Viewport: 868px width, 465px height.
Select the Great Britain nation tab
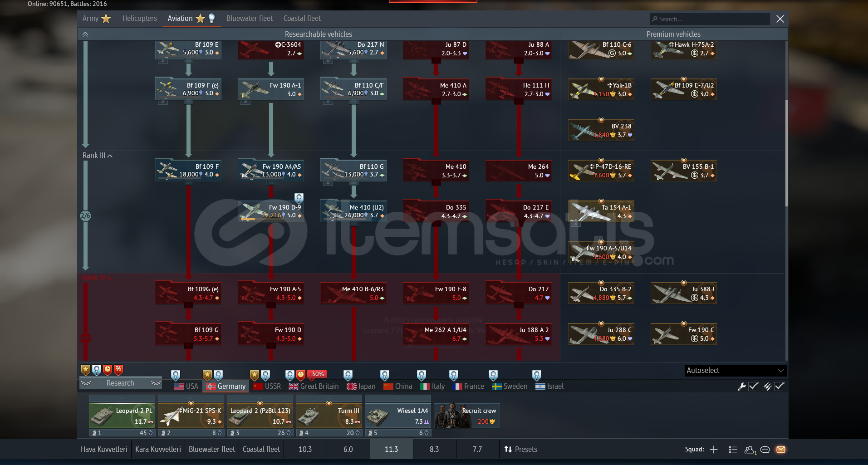[x=314, y=387]
